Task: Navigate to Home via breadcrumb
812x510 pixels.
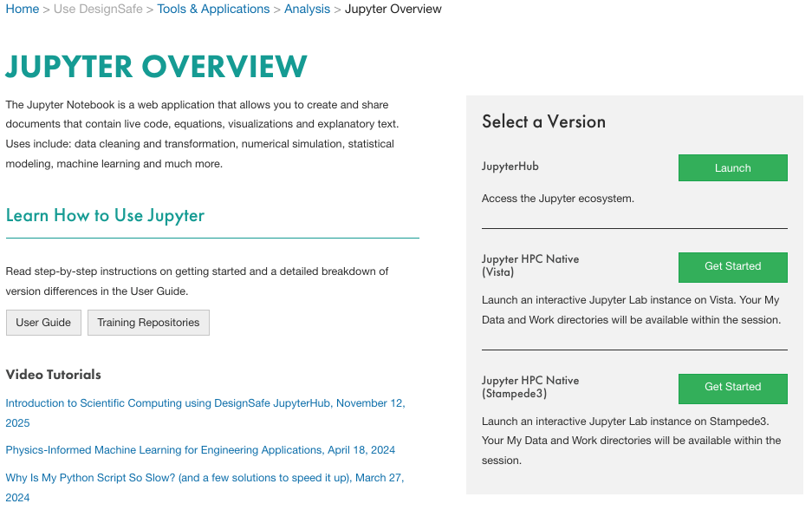Action: tap(22, 9)
